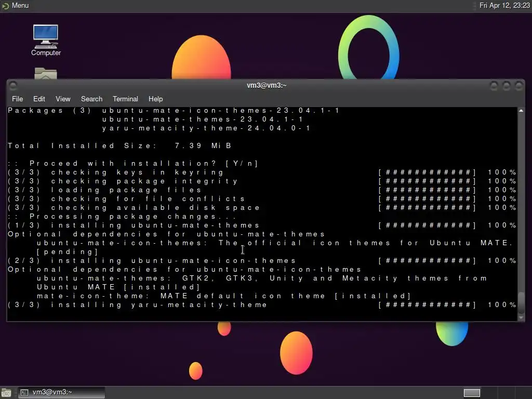Click 'checking for file conflicts' text

148,199
